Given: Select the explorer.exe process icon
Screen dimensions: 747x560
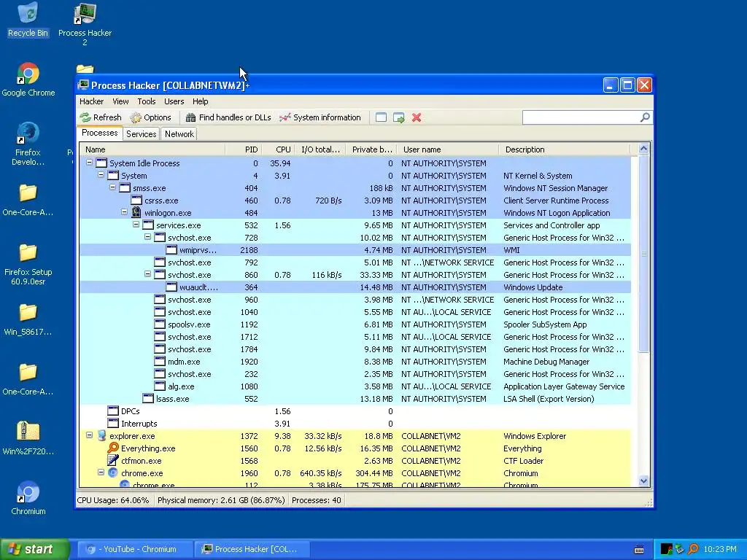Looking at the screenshot, I should coord(101,436).
